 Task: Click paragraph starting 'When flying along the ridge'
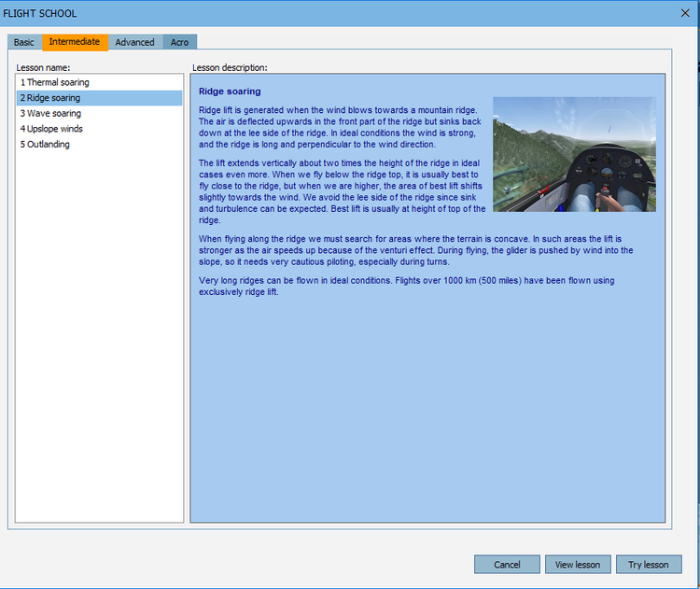pos(416,250)
